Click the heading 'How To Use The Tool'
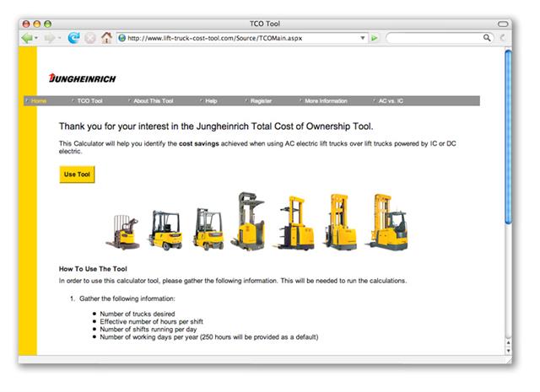Image resolution: width=540 pixels, height=392 pixels. 93,269
